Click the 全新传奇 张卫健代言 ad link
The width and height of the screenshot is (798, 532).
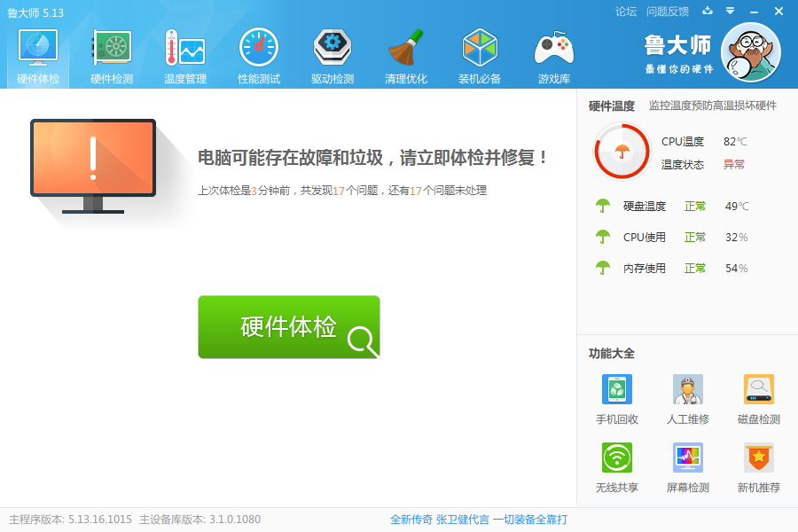479,520
